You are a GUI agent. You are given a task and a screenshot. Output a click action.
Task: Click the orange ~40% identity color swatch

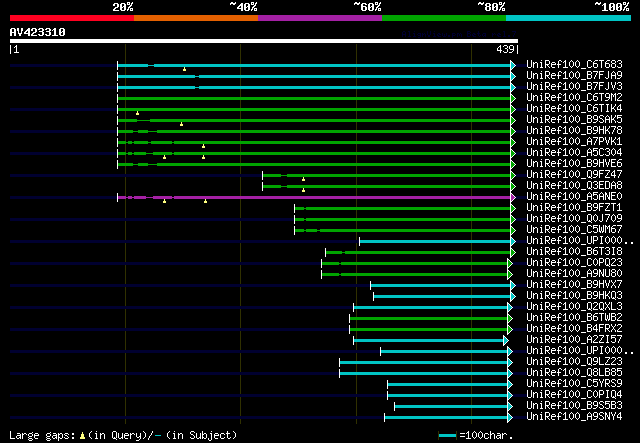(196, 18)
